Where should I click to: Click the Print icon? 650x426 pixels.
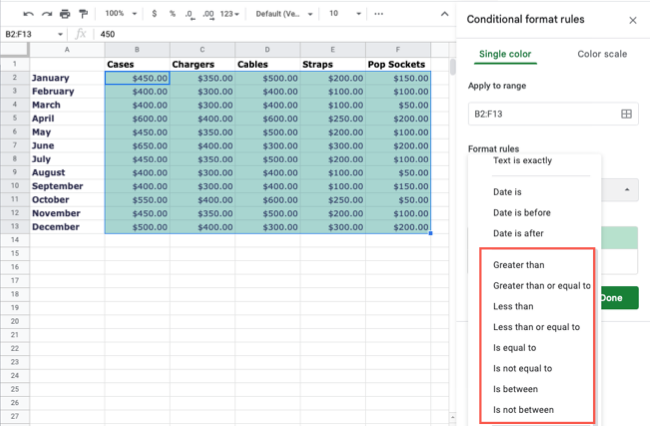65,14
